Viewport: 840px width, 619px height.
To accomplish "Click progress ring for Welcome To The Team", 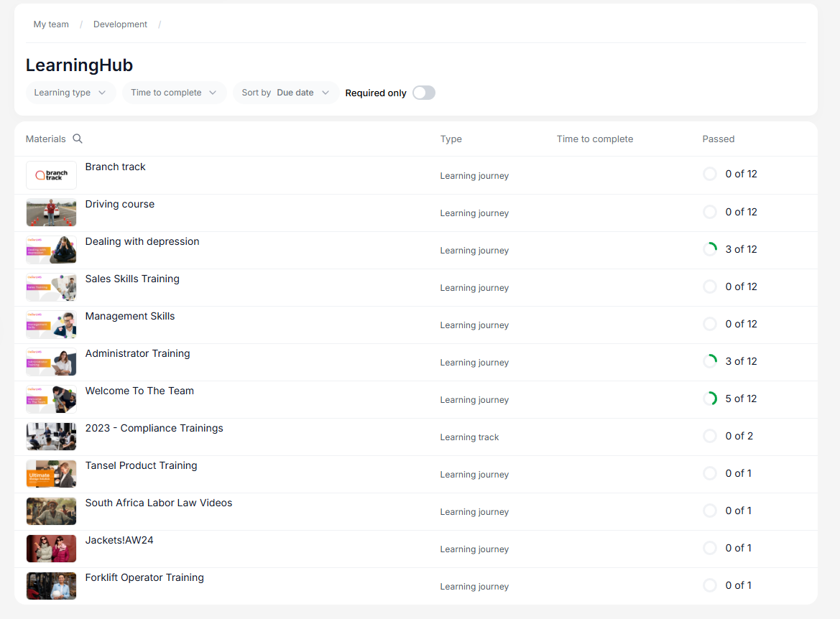I will tap(710, 399).
